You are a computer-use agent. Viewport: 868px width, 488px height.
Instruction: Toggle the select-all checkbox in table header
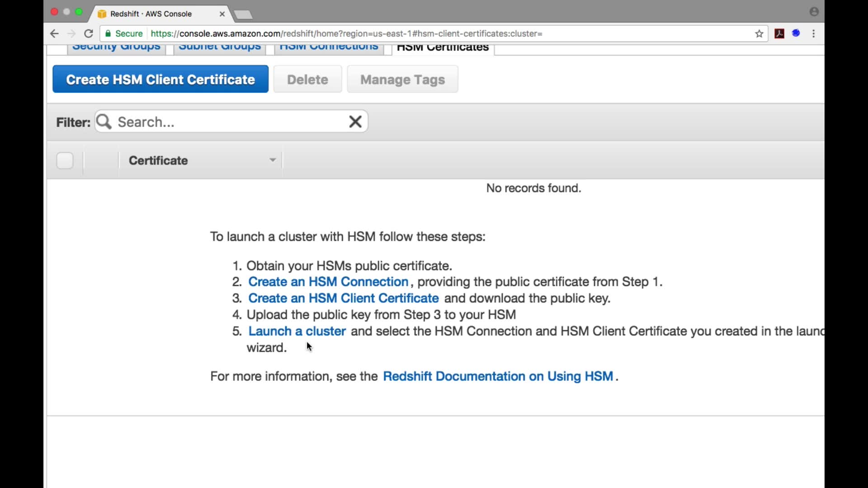(x=65, y=160)
